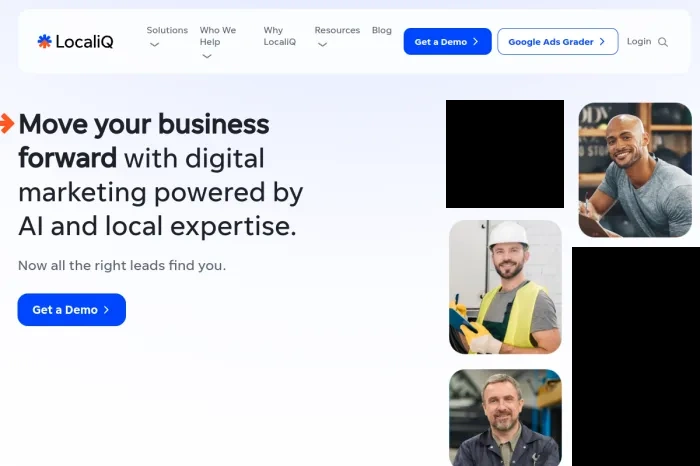Expand the Who We Help chevron

207,56
